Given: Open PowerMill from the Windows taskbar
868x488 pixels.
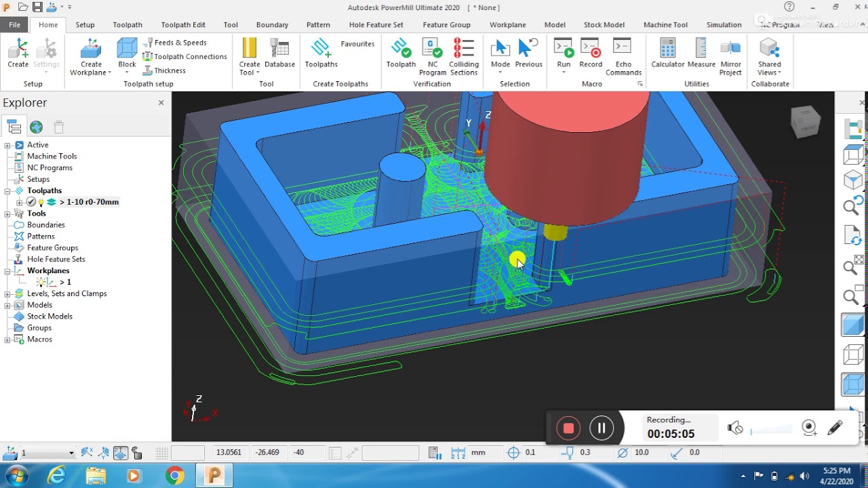Looking at the screenshot, I should coord(214,475).
